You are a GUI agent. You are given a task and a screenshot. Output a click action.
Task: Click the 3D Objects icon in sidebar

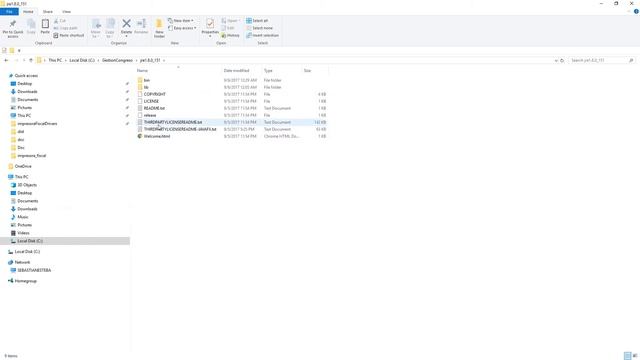13,185
